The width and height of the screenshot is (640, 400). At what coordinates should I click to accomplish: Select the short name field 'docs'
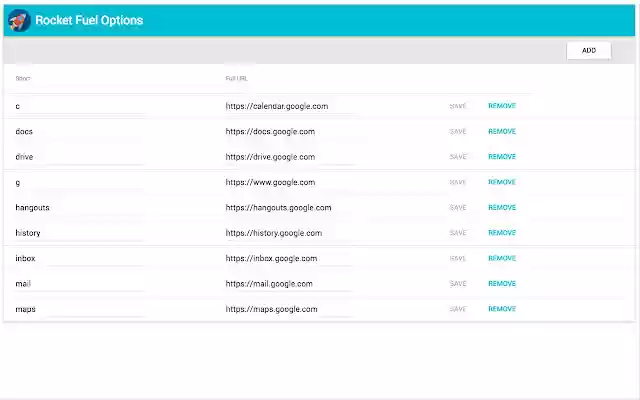[80, 131]
